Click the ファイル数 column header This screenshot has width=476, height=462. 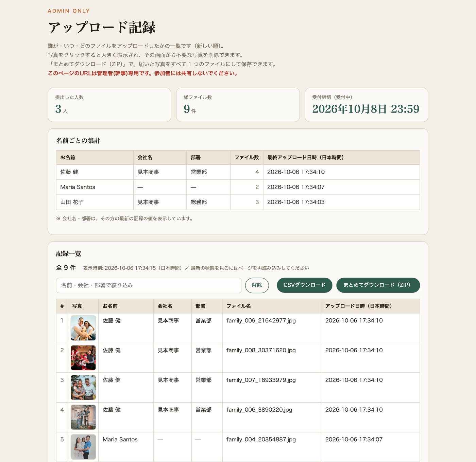click(x=247, y=157)
